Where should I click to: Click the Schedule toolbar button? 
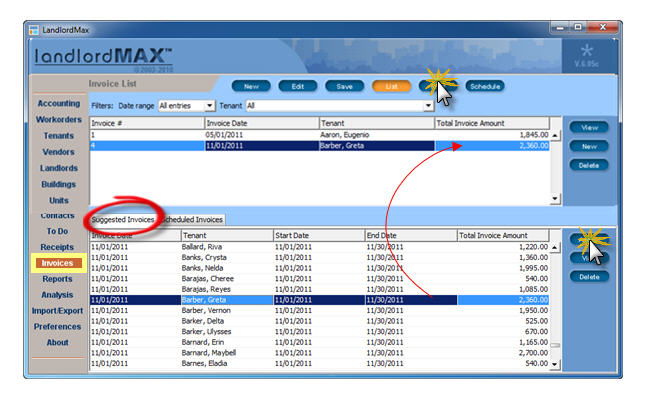[485, 86]
